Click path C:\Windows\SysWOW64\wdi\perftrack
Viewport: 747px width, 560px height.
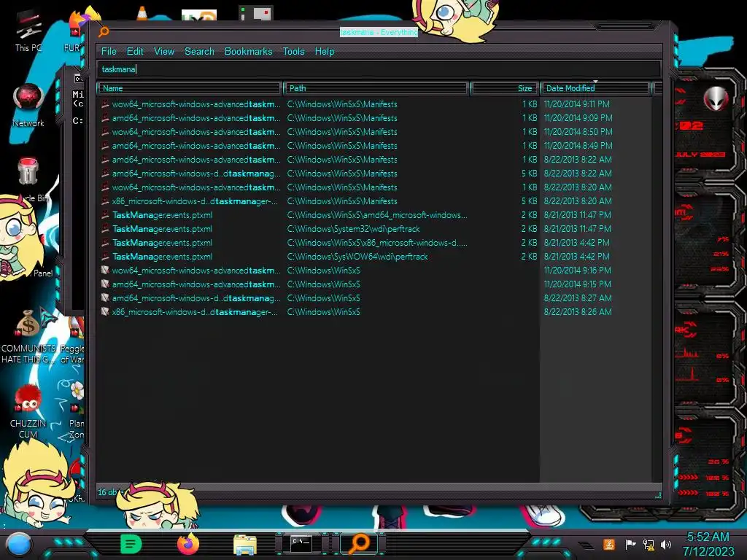(x=357, y=257)
